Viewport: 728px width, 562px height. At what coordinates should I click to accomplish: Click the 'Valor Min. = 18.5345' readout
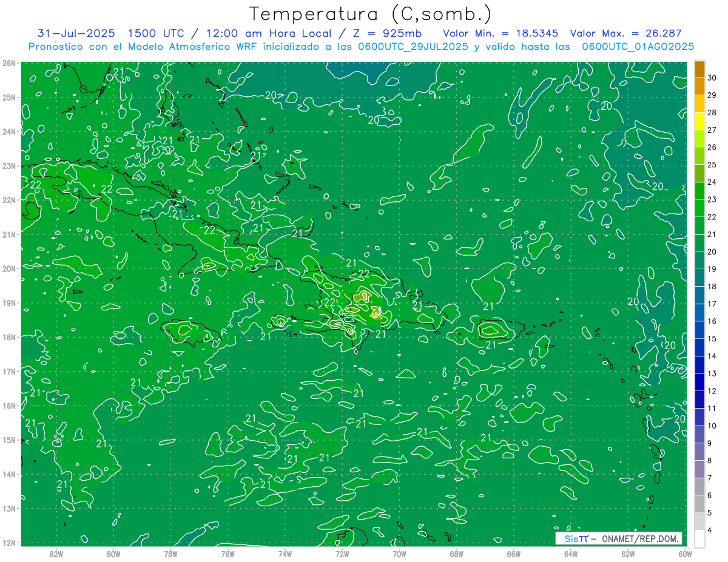point(500,34)
